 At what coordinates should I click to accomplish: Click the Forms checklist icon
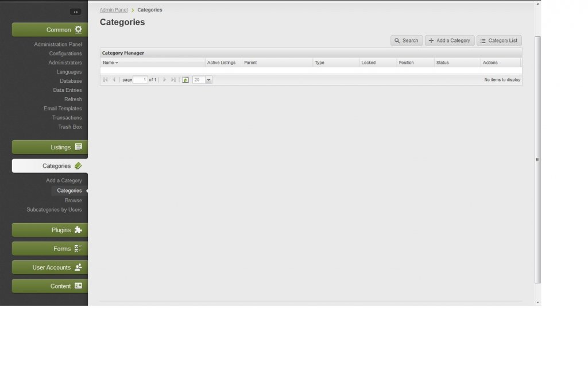point(78,248)
